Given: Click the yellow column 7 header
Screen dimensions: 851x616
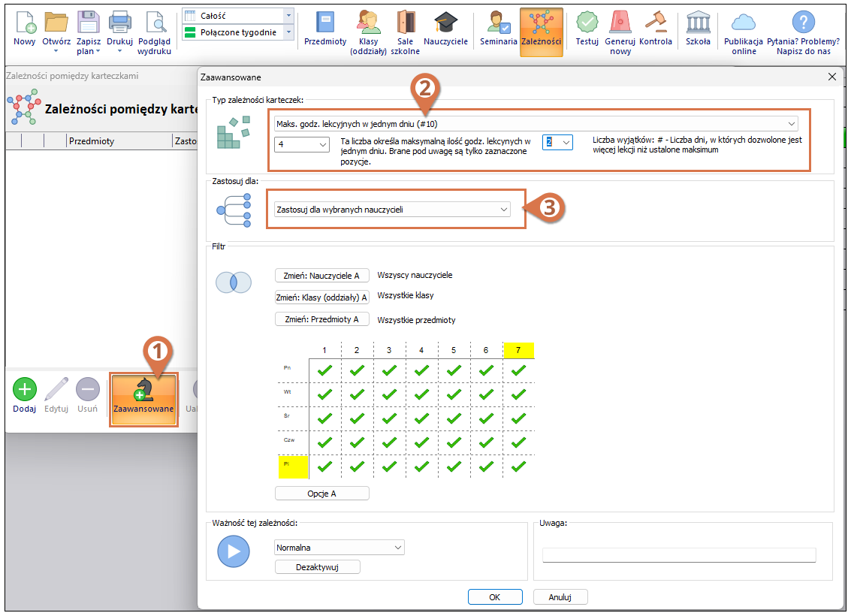Looking at the screenshot, I should click(x=518, y=350).
